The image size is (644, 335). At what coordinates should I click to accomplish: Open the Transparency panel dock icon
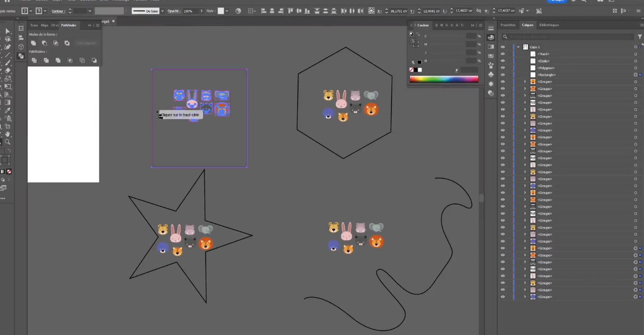click(491, 93)
